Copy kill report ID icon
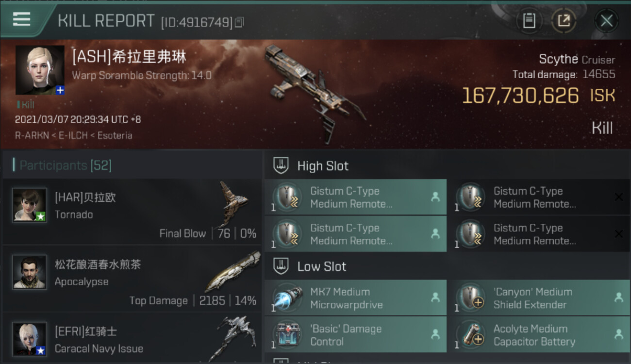The image size is (631, 364). click(239, 22)
